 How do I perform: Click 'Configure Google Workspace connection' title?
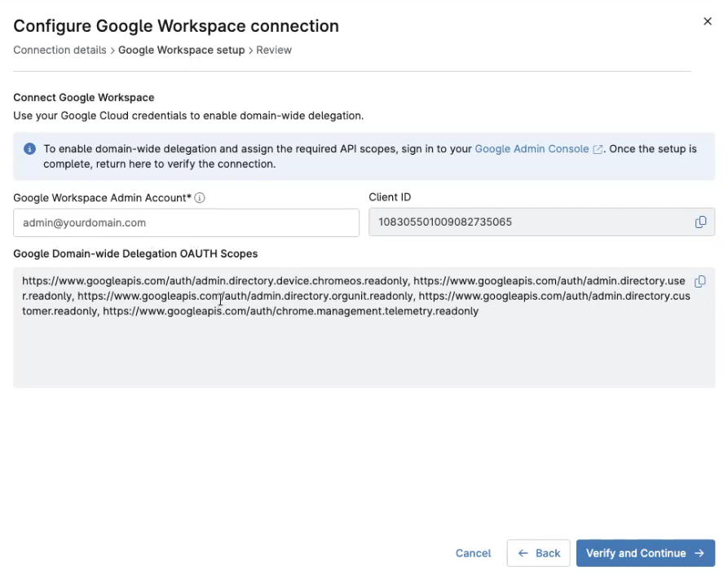pyautogui.click(x=176, y=26)
